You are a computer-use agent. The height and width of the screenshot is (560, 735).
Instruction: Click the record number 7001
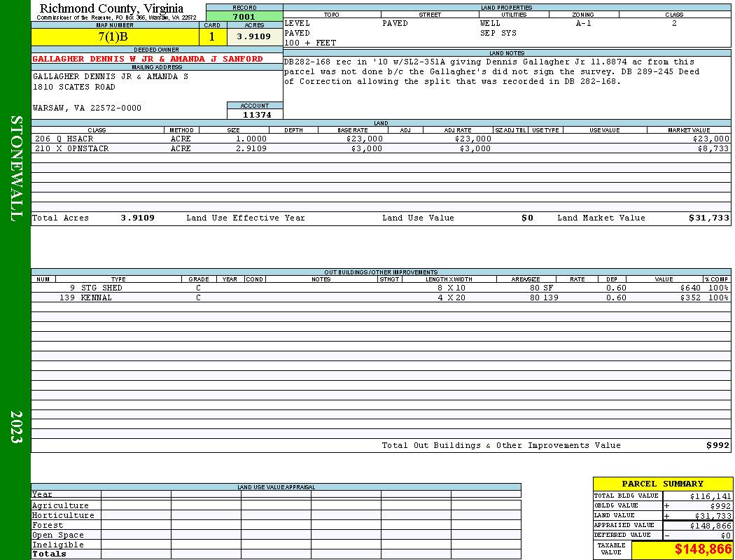point(244,16)
